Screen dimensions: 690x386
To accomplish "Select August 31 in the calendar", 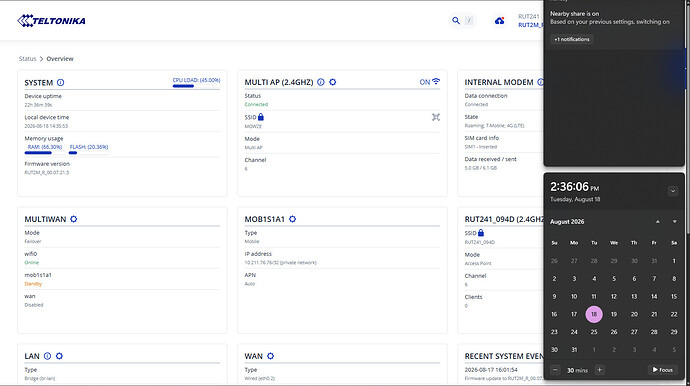I will click(574, 349).
